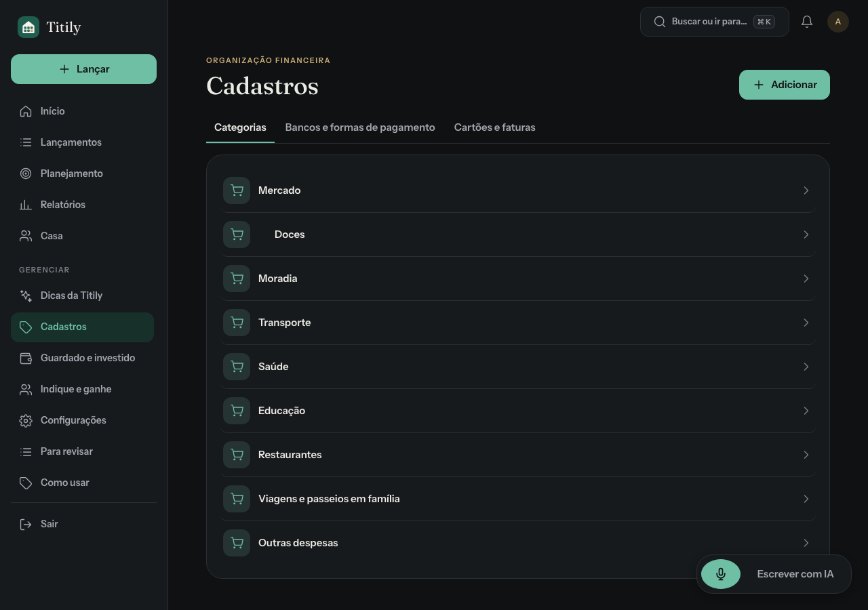
Task: Open Dicas da Titily in sidebar
Action: point(82,296)
